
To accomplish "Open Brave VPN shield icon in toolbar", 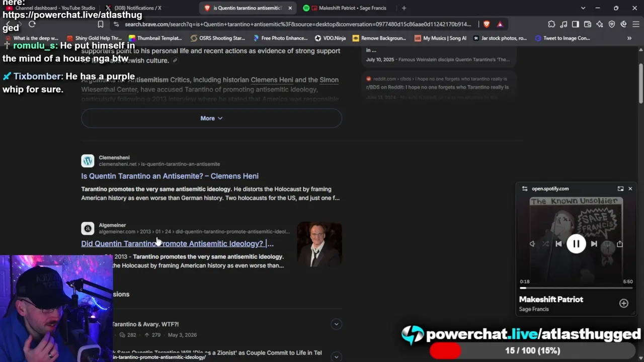I will [612, 24].
